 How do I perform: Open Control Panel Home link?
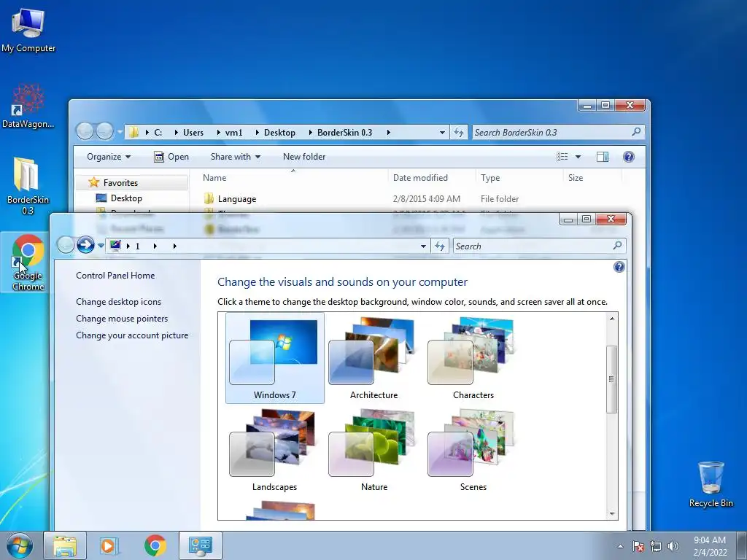coord(115,275)
